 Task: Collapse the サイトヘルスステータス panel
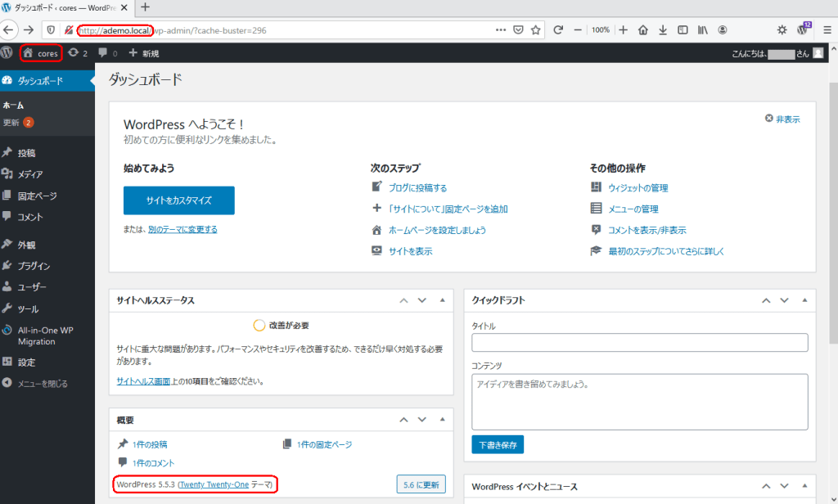pos(442,300)
